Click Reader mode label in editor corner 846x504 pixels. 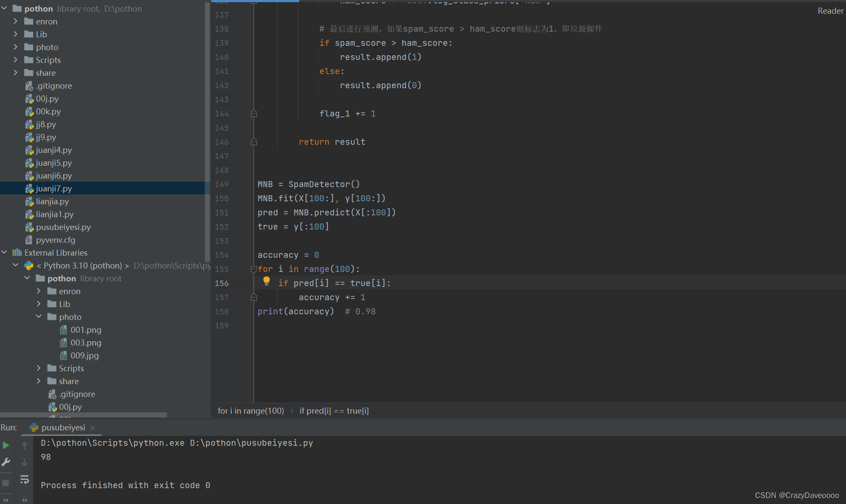coord(830,11)
